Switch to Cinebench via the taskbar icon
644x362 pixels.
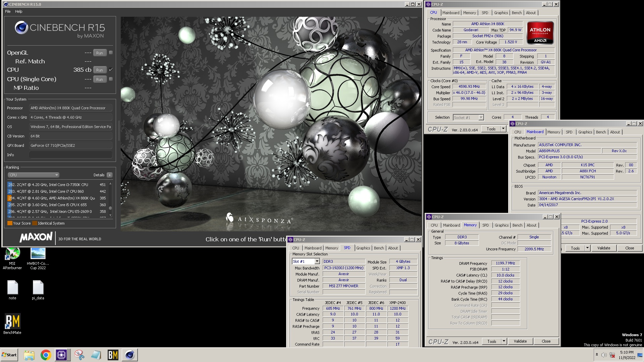coord(129,355)
